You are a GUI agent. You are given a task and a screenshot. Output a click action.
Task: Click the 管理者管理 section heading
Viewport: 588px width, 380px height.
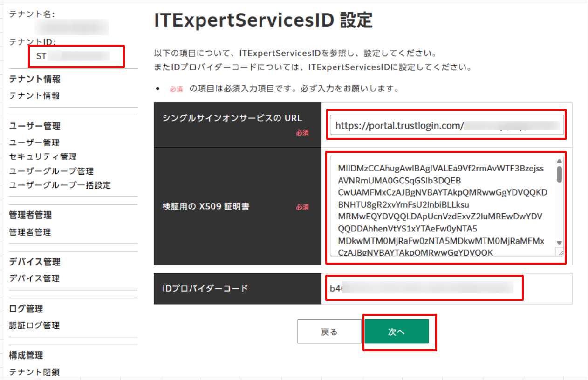point(30,215)
